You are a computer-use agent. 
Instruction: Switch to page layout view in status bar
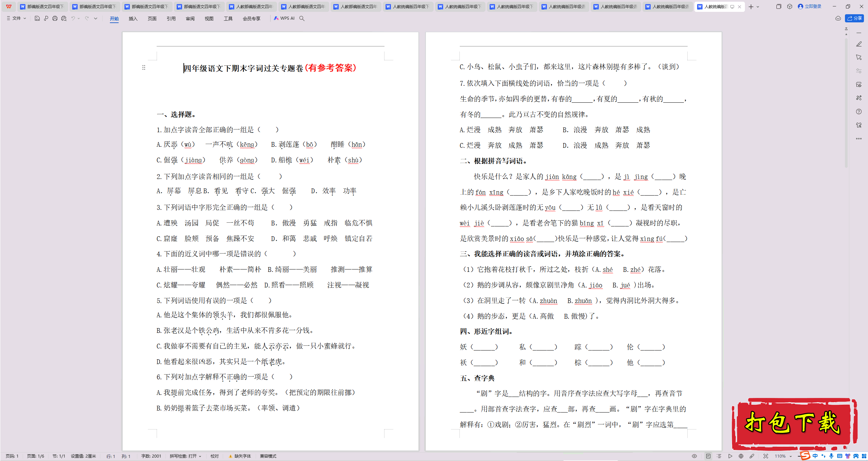(x=708, y=456)
